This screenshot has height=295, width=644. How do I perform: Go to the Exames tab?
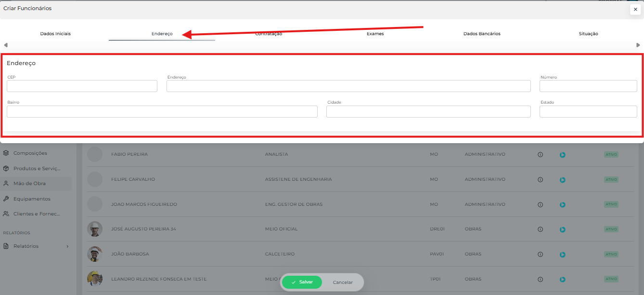pos(375,34)
